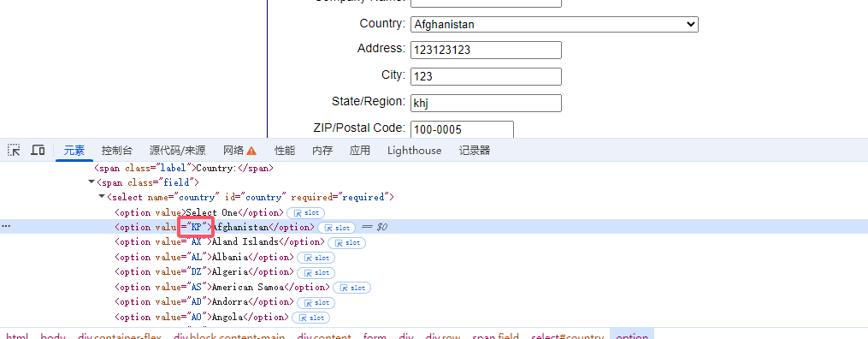Click the Address input field
This screenshot has width=868, height=339.
point(486,50)
